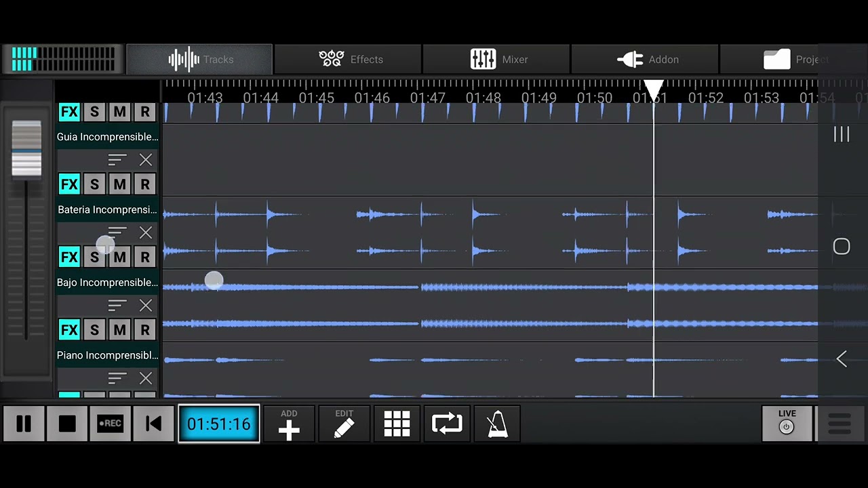This screenshot has height=488, width=868.
Task: Delete the Bateria Incomprensible track
Action: tap(146, 232)
